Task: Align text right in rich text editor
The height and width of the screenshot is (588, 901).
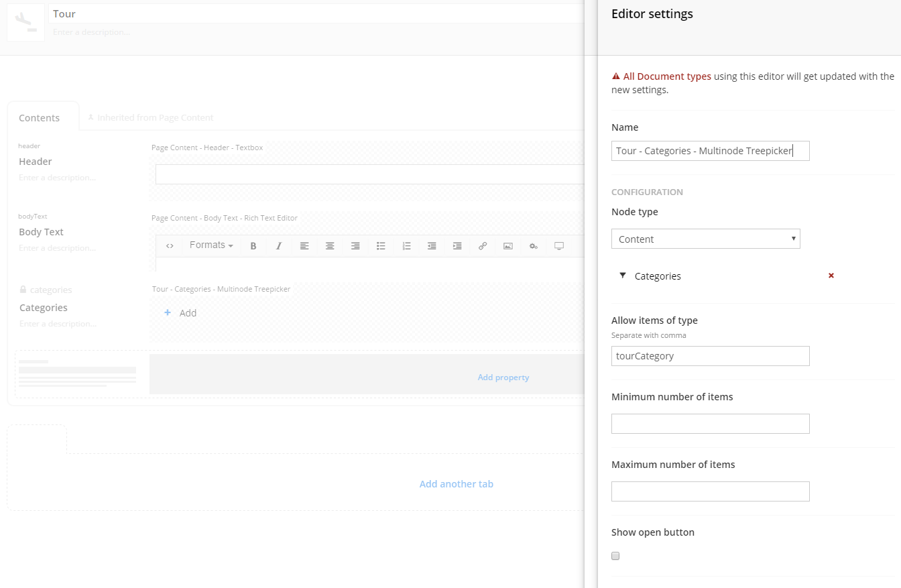Action: 355,246
